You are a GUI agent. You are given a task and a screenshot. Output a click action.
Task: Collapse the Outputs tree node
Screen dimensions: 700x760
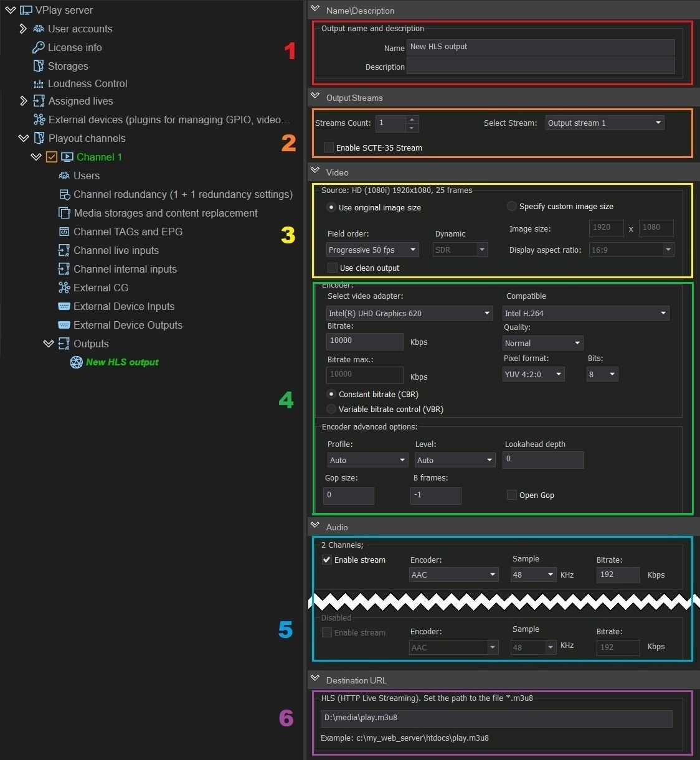click(49, 344)
